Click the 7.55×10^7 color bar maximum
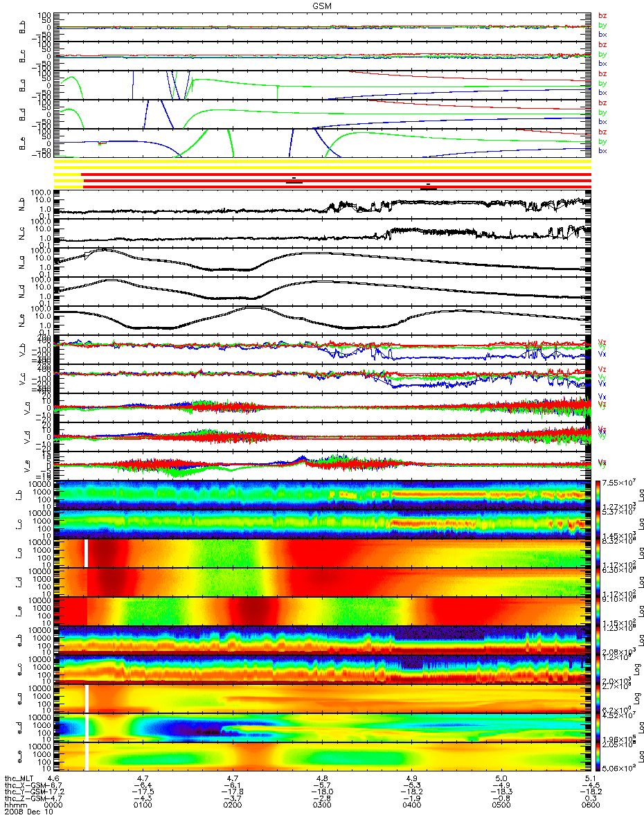The width and height of the screenshot is (644, 831). point(620,483)
